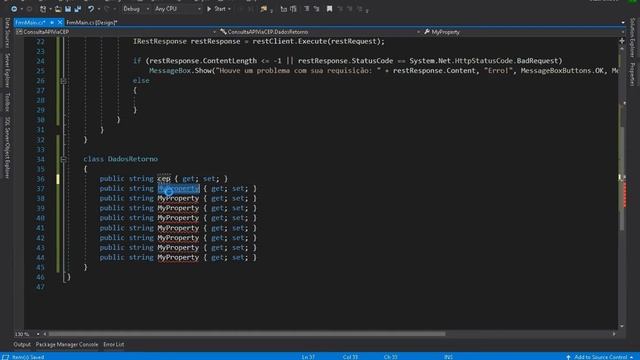Switch to the FrmMain.cs [Design]* tab

91,22
